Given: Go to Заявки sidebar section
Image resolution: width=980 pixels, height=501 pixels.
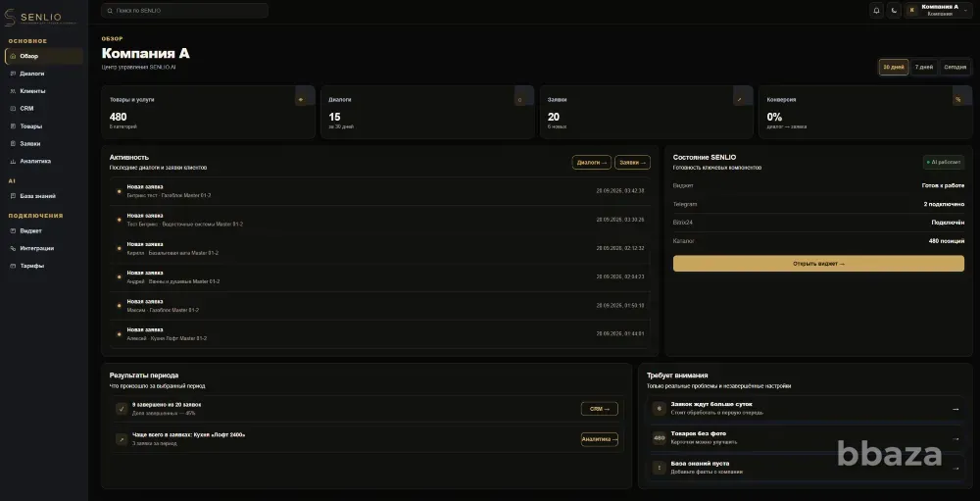Looking at the screenshot, I should click(44, 144).
